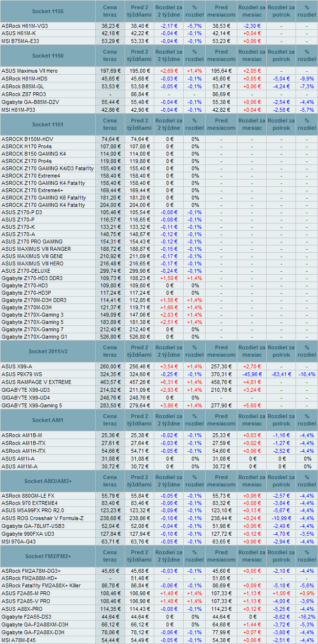Screen dimensions: 318x644
Task: Click ASRock B85M-GL product name
Action: point(23,86)
